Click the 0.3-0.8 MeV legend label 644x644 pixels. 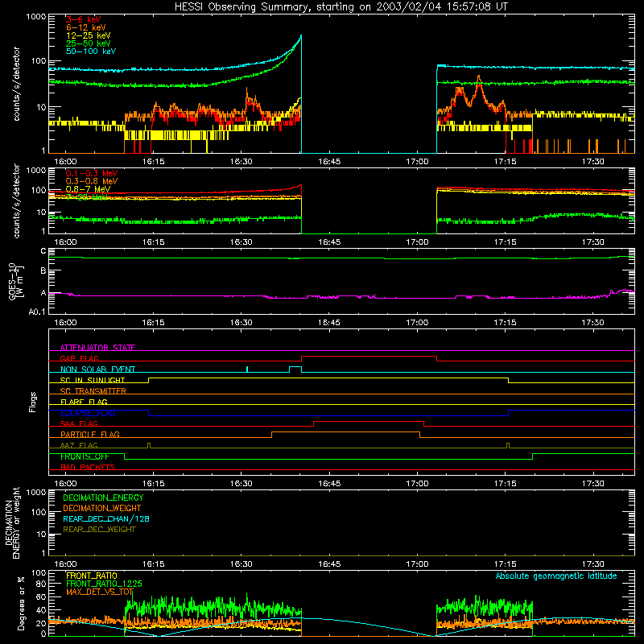click(x=92, y=181)
